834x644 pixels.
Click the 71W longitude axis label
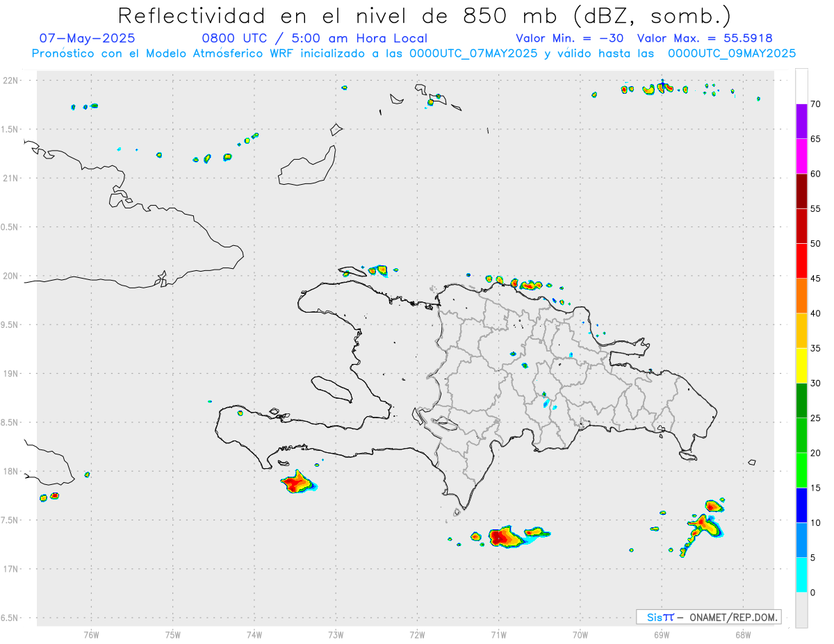[498, 634]
